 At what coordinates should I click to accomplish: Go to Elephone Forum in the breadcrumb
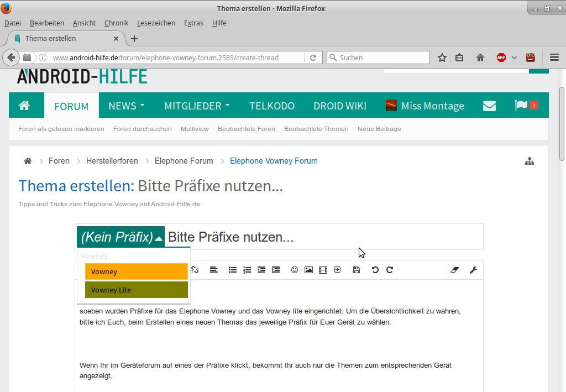point(184,161)
